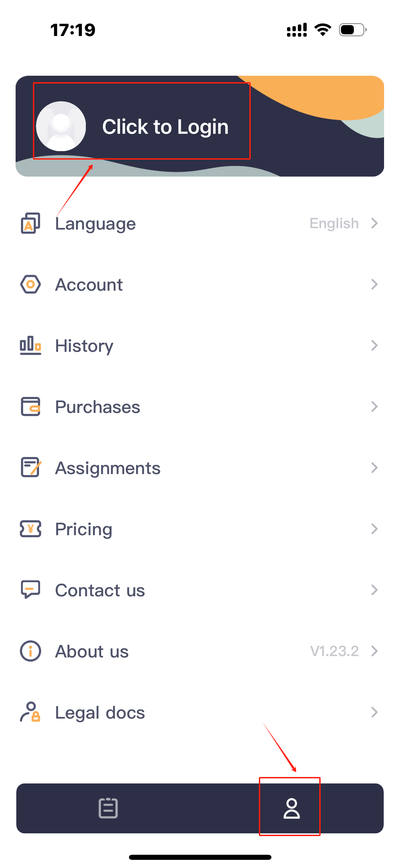This screenshot has height=868, width=400.
Task: Tap the Language translation icon
Action: coord(31,223)
